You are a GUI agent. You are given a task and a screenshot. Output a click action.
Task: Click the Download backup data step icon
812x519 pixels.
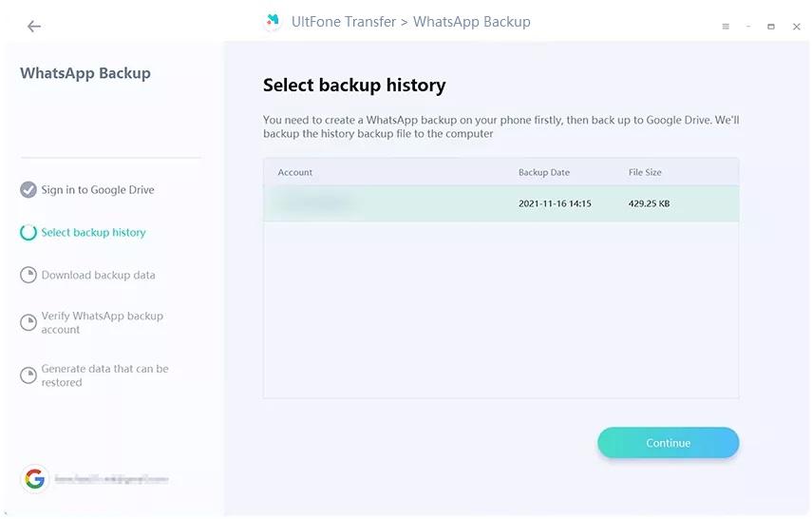[x=28, y=276]
